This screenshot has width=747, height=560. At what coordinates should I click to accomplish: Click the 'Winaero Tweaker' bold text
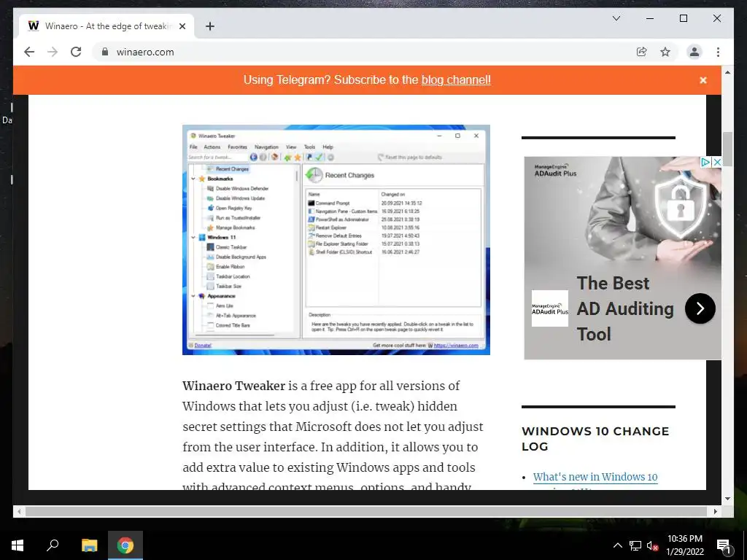coord(233,386)
